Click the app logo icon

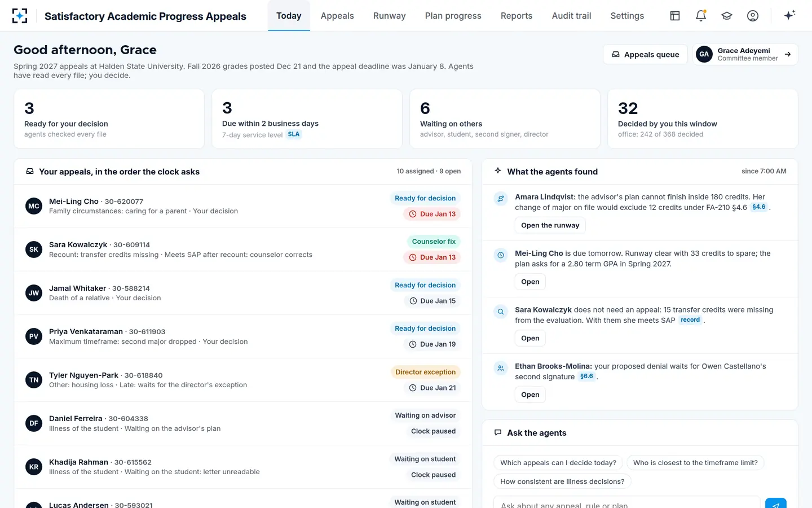click(20, 16)
